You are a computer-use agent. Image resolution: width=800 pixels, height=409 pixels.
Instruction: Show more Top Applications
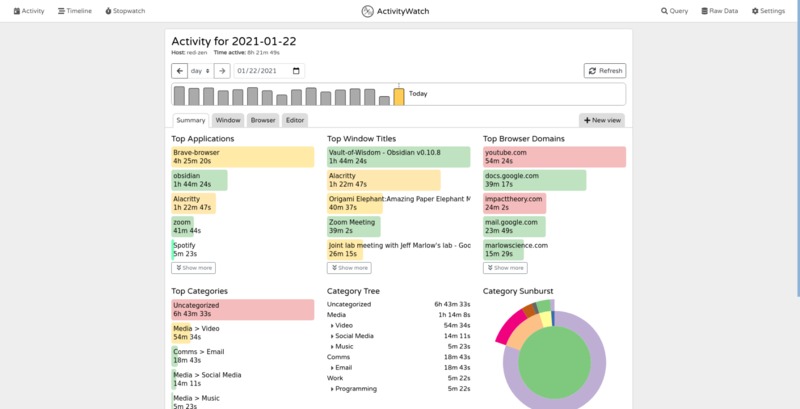click(193, 268)
